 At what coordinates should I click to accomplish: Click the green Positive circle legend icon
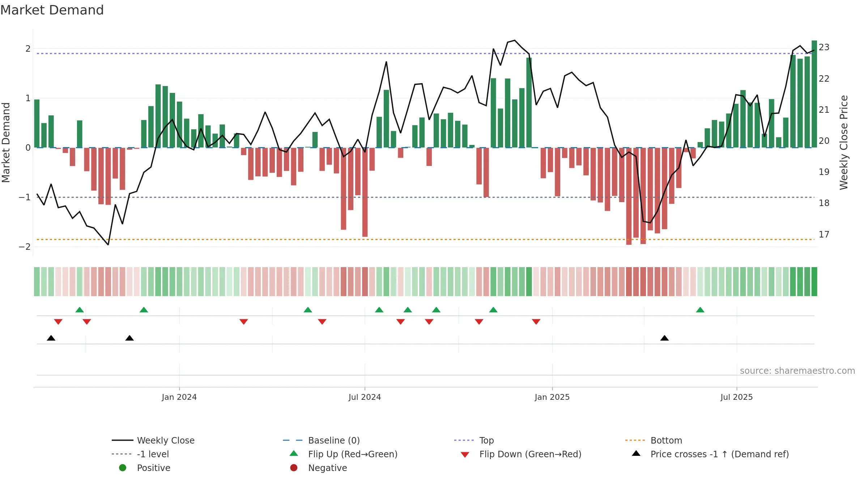tap(123, 468)
